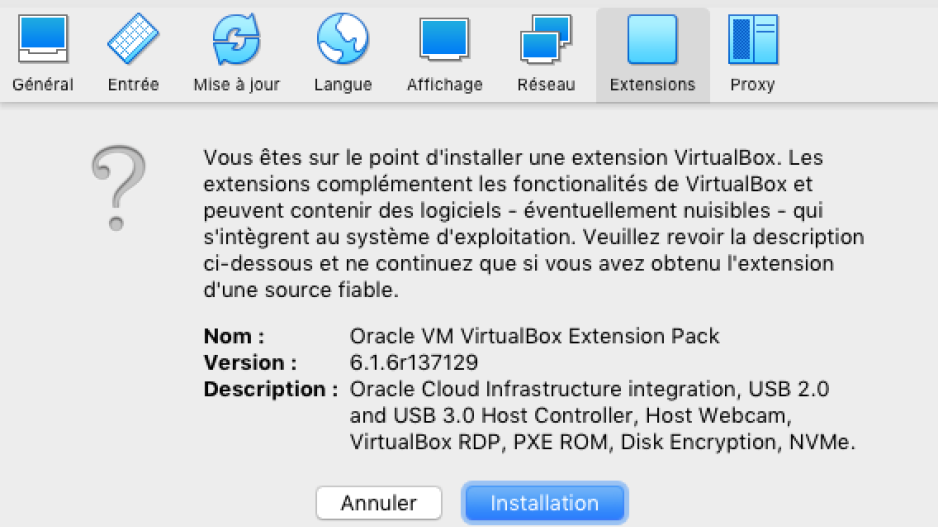The width and height of the screenshot is (938, 527).
Task: Click the Oracle VM VirtualBox Extension Pack name
Action: [534, 336]
